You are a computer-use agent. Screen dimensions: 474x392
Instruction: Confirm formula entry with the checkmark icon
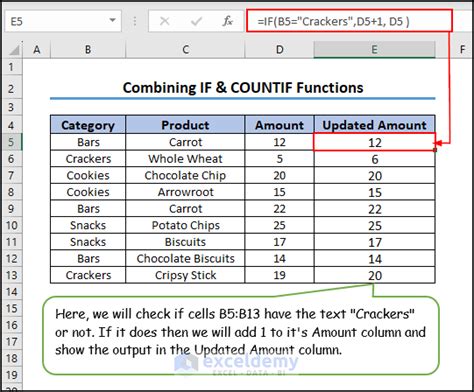point(196,21)
